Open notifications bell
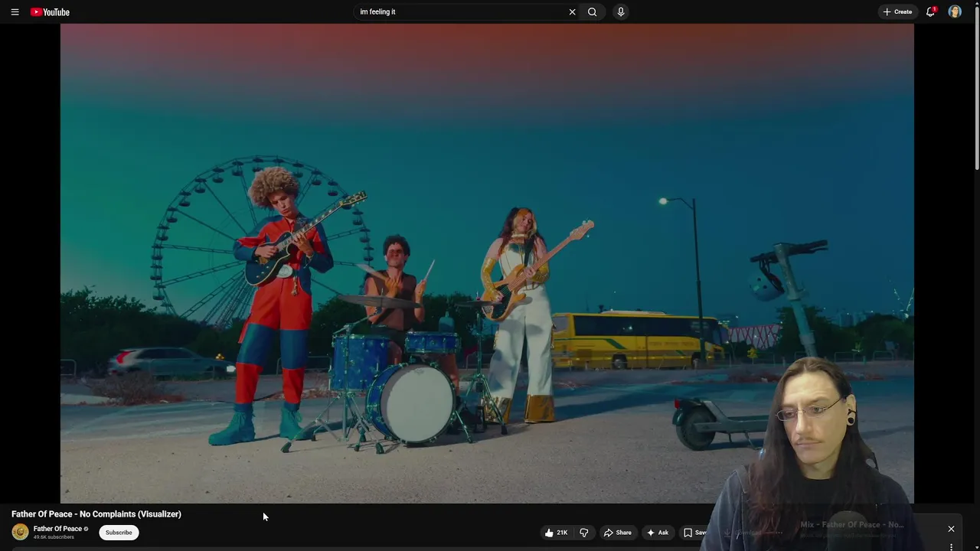 [x=931, y=11]
